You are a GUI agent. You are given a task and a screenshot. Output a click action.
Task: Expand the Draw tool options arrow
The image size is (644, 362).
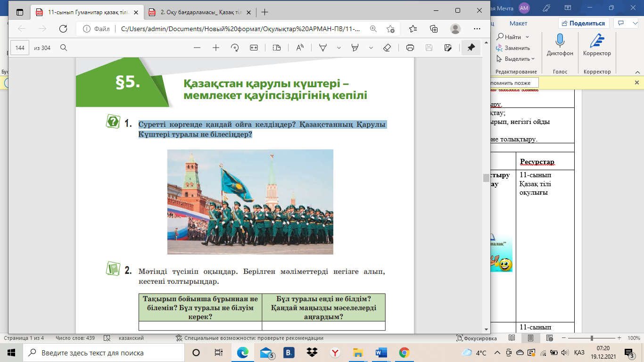pyautogui.click(x=339, y=48)
